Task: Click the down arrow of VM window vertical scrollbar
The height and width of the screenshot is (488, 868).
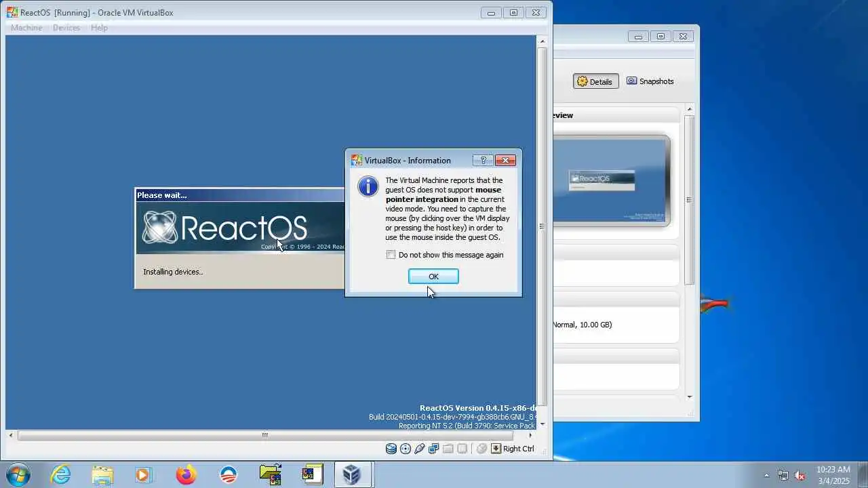Action: pyautogui.click(x=542, y=424)
